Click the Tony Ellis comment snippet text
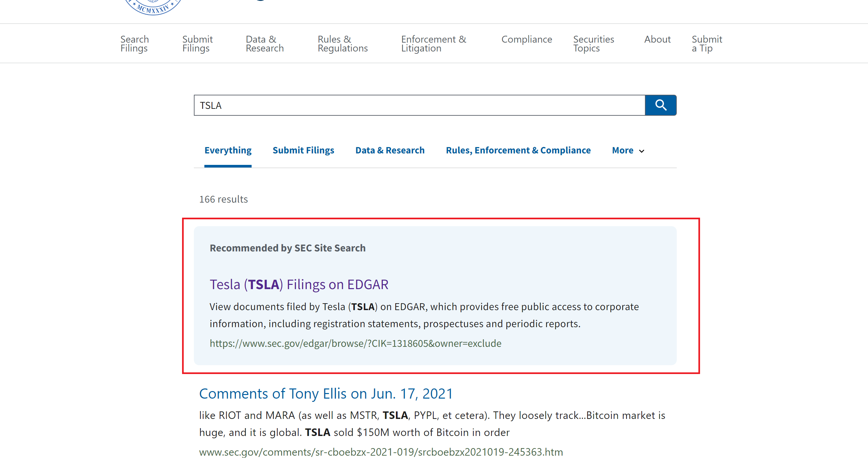 (432, 424)
